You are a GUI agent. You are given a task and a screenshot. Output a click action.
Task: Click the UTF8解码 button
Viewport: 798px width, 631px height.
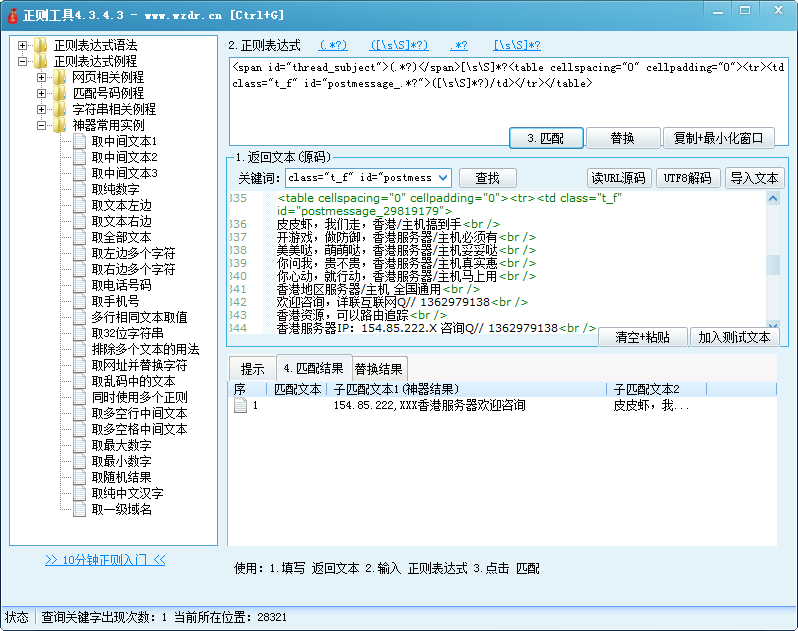click(688, 178)
